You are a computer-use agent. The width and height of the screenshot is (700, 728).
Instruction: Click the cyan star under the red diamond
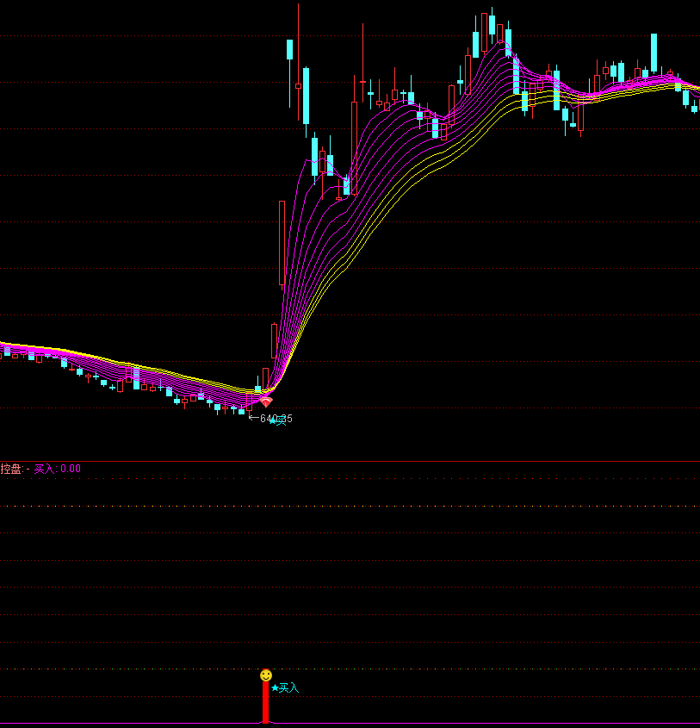tap(273, 420)
